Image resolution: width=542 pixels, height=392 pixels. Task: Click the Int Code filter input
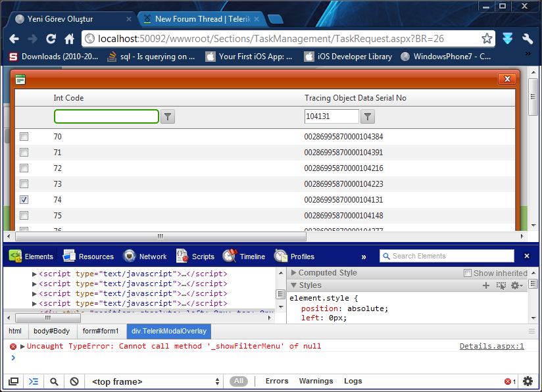point(107,116)
